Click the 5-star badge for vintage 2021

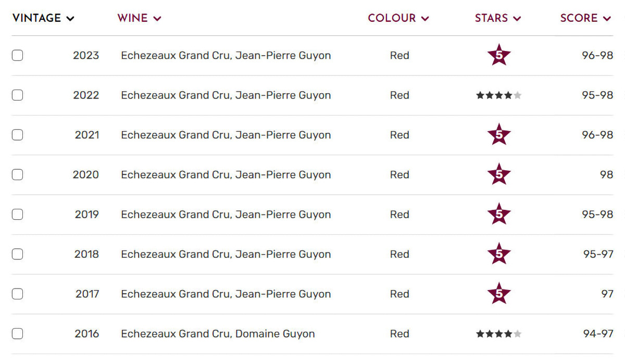point(499,135)
